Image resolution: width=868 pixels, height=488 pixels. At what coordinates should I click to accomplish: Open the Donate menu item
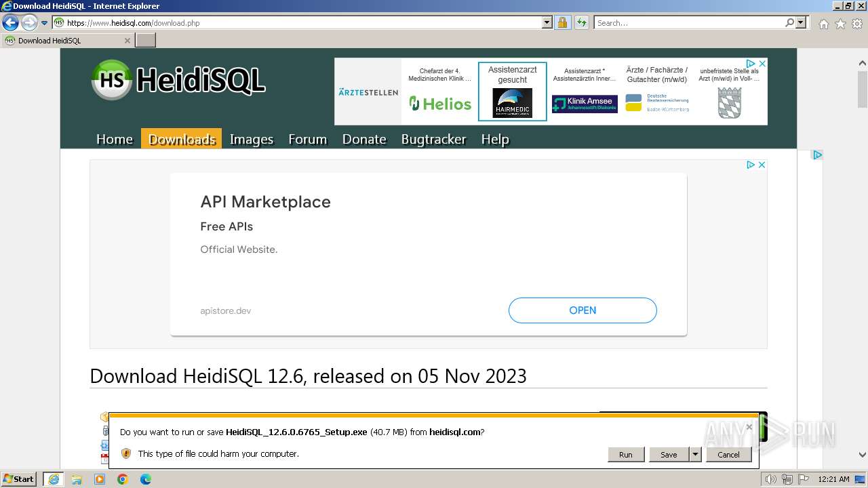[x=364, y=139]
